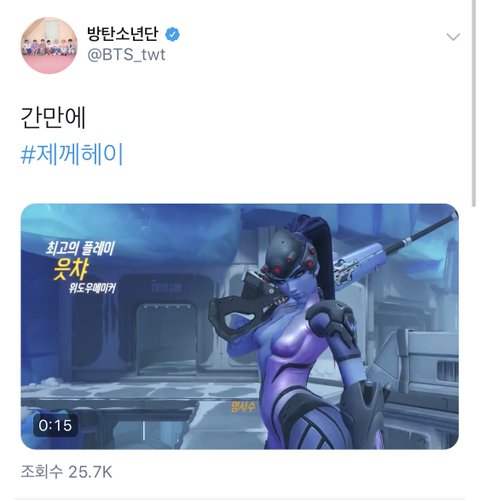Screen dimensions: 480x501
Task: Open the 조회수 25.7K view count
Action: tap(66, 472)
